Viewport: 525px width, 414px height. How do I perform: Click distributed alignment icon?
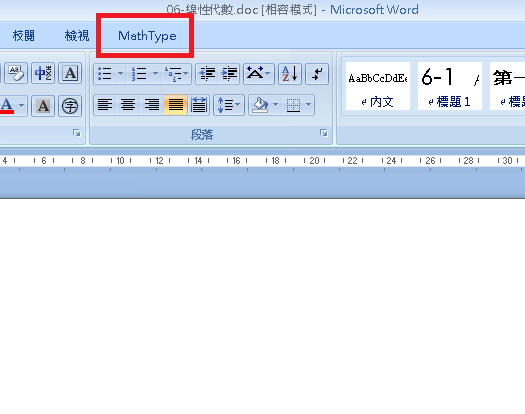click(199, 105)
